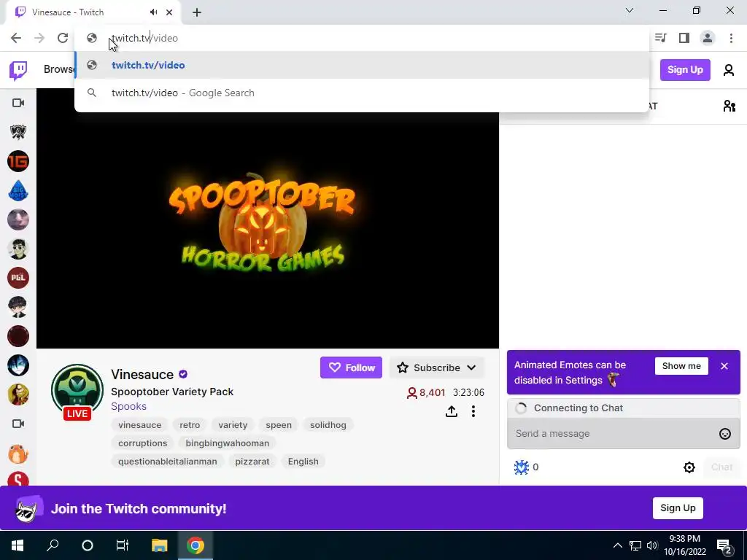747x560 pixels.
Task: Click the channel points icon showing 0
Action: point(522,467)
